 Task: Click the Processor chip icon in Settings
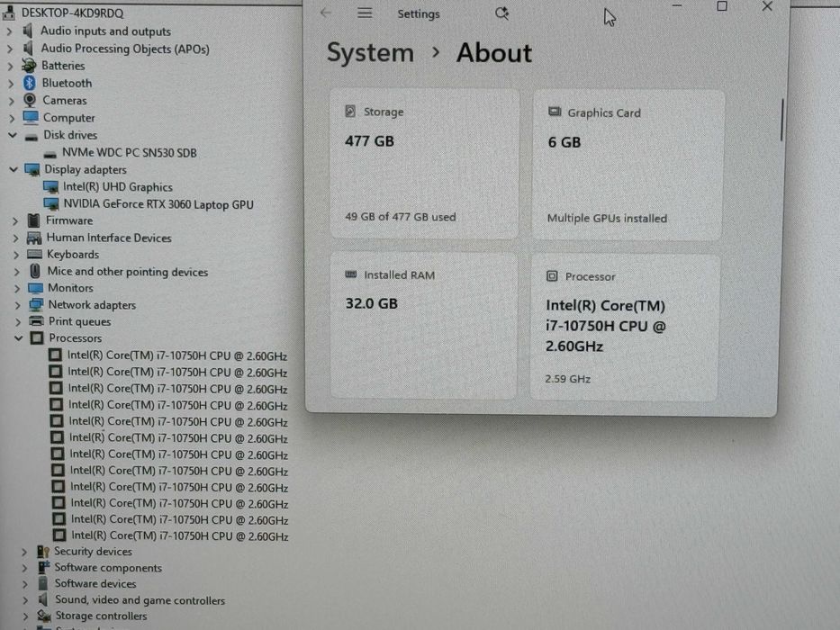coord(552,276)
